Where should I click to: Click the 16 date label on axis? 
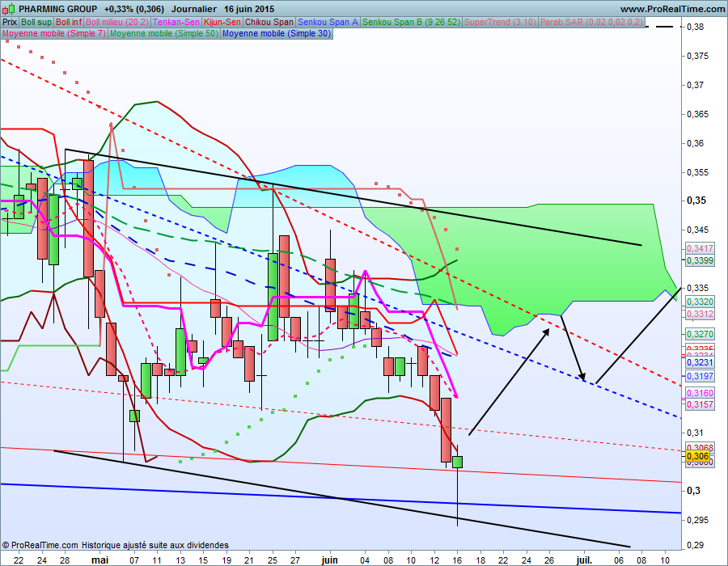point(457,560)
